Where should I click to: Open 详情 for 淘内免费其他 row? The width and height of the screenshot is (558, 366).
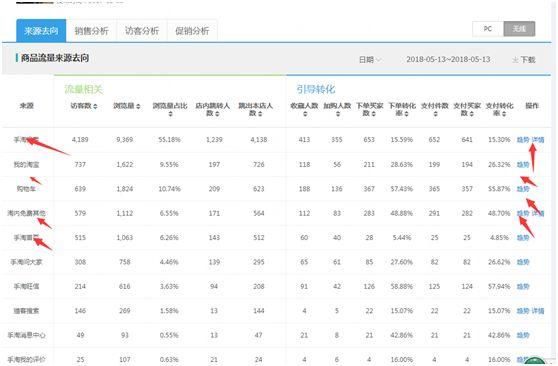(538, 213)
